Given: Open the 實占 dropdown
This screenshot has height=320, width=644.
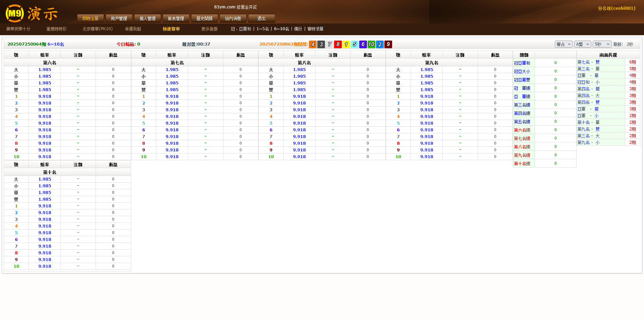Looking at the screenshot, I should [563, 44].
